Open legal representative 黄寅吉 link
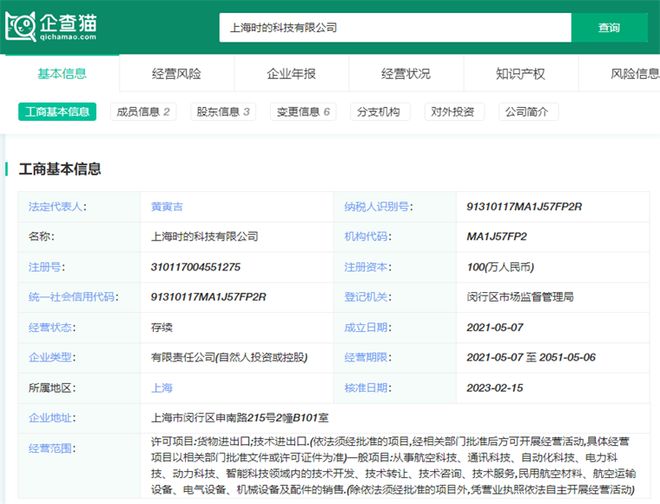Image resolution: width=660 pixels, height=504 pixels. point(167,207)
